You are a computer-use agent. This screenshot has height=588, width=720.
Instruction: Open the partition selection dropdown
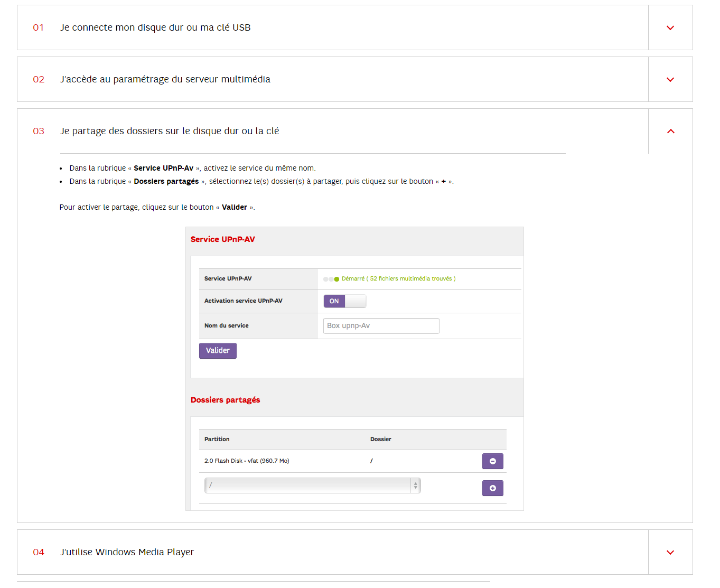312,485
